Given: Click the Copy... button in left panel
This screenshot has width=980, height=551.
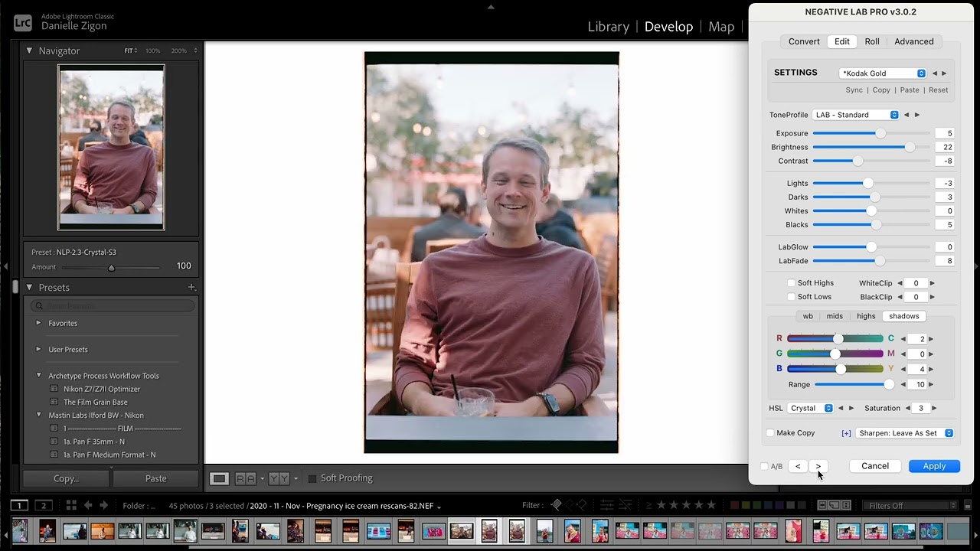Looking at the screenshot, I should pyautogui.click(x=66, y=478).
